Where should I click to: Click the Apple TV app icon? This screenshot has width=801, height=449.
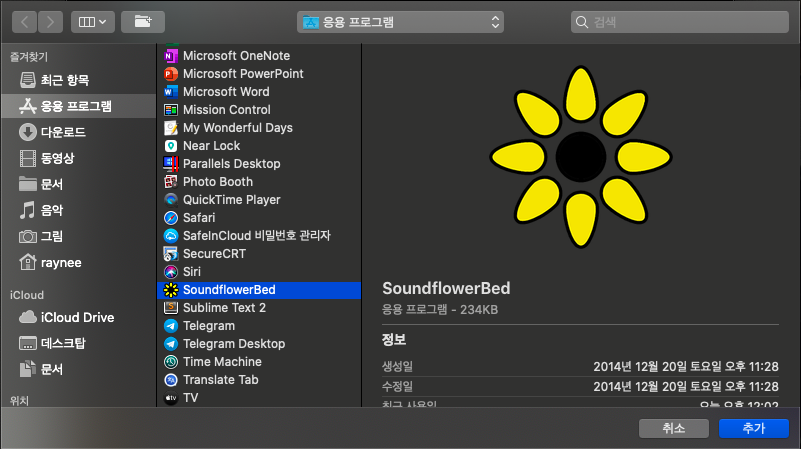pyautogui.click(x=171, y=397)
